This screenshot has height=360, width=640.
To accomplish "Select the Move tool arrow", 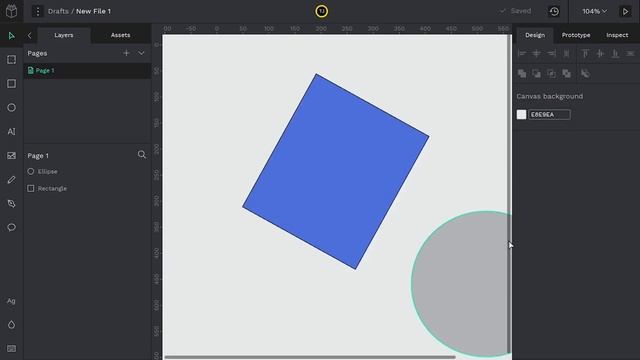I will coord(11,36).
